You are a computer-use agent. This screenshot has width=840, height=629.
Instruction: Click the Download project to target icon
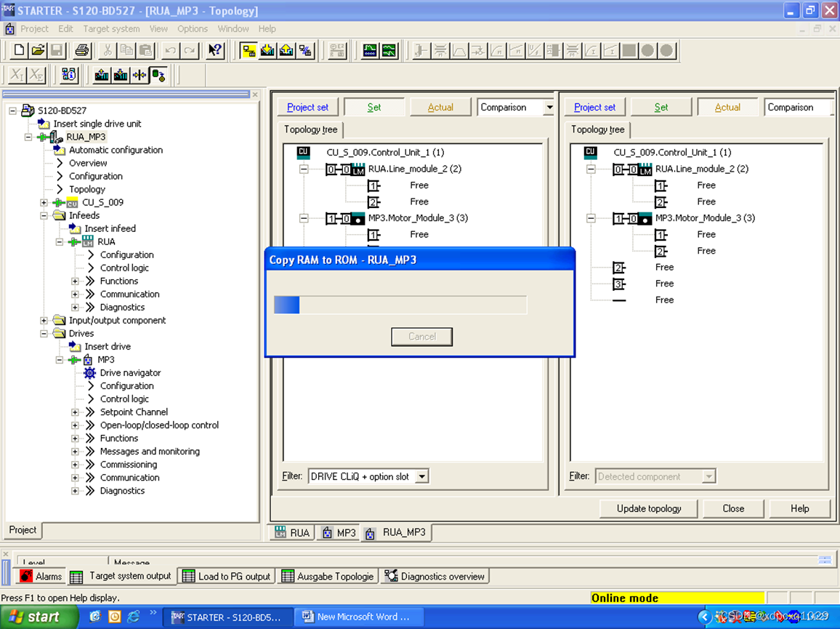click(x=267, y=50)
